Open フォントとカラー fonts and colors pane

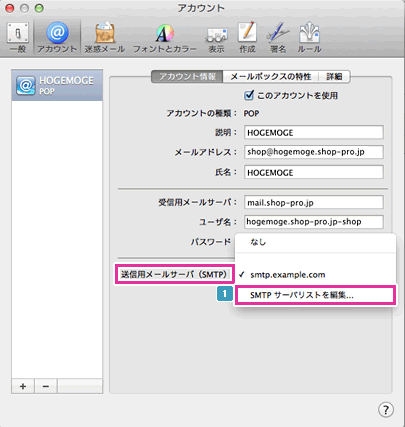[x=165, y=37]
